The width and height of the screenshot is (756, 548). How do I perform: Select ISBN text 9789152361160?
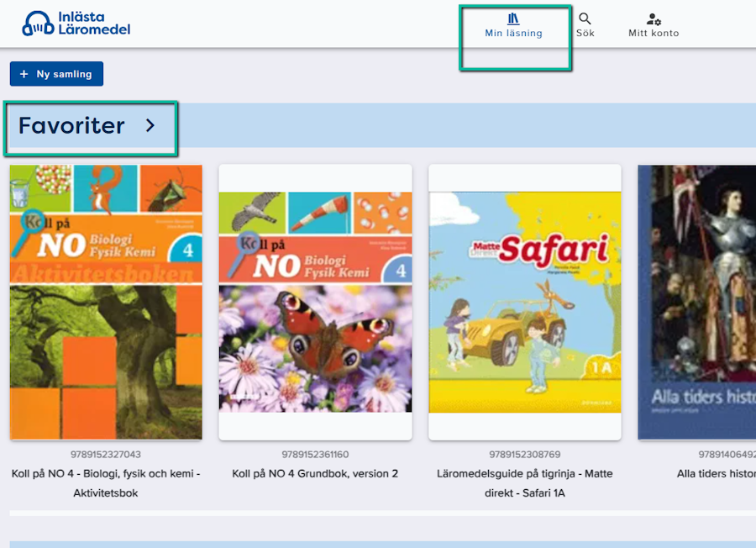click(x=315, y=455)
